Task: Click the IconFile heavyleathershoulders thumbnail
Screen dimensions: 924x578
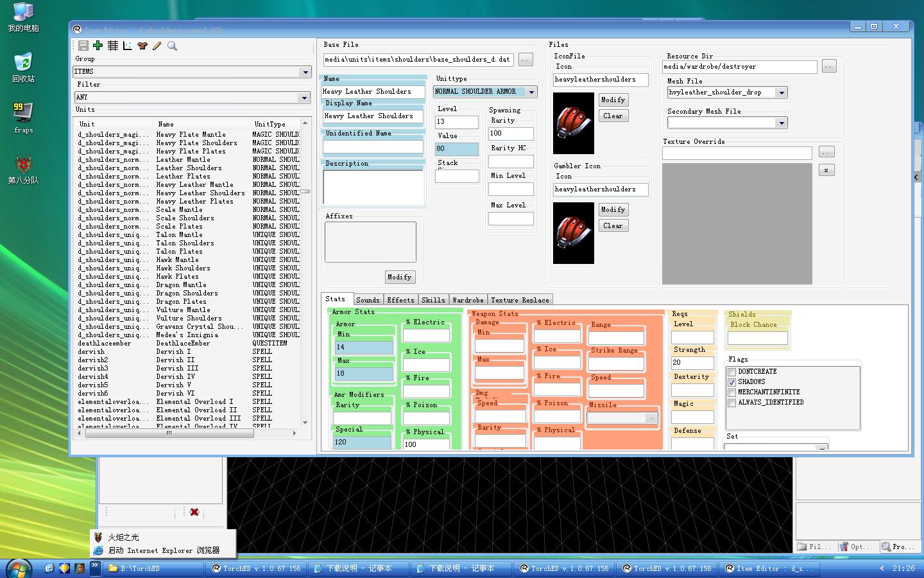Action: [574, 123]
